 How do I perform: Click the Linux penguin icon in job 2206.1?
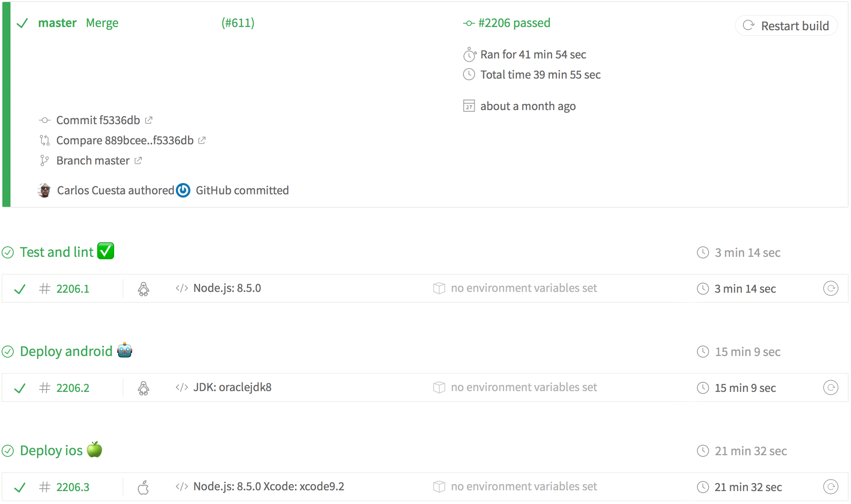(x=143, y=289)
